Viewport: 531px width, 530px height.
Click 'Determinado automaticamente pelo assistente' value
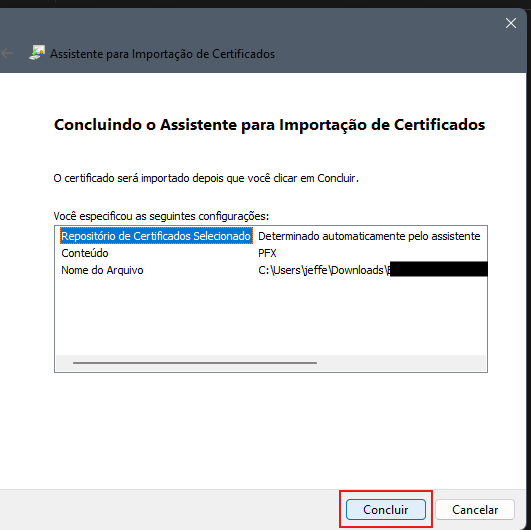pos(369,236)
